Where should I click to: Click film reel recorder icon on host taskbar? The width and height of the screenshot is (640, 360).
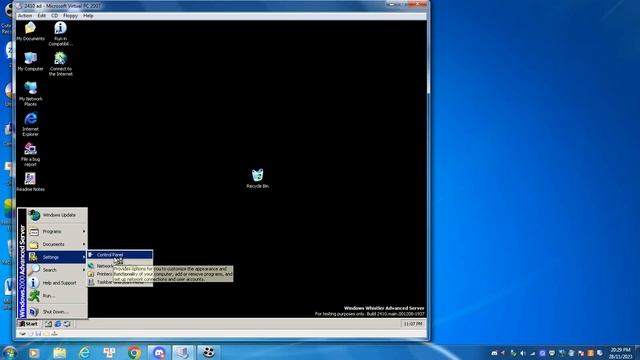[x=209, y=353]
